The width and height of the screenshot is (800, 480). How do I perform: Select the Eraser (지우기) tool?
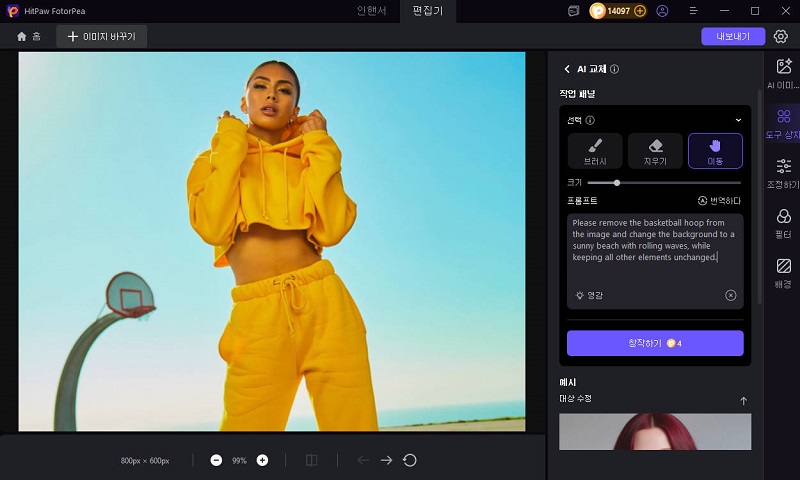click(655, 150)
